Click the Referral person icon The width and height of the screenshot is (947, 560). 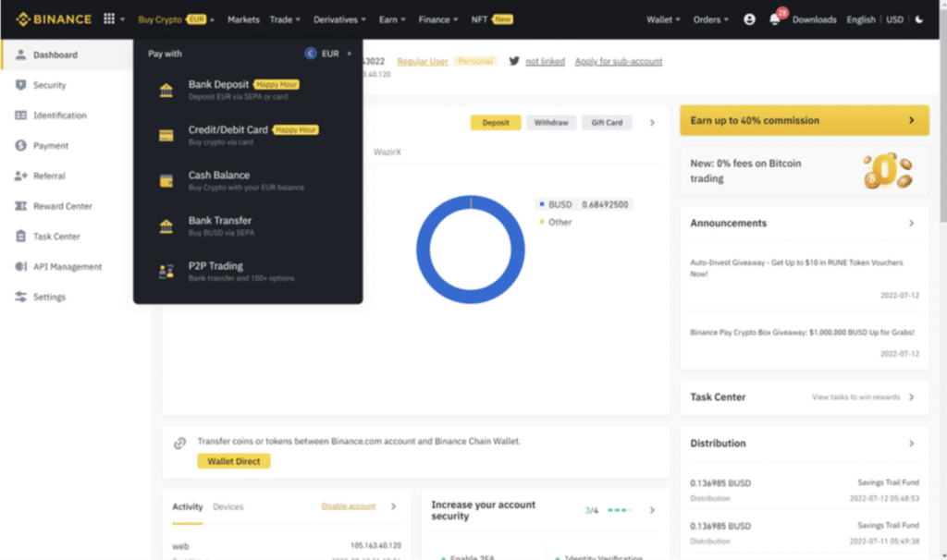point(20,176)
